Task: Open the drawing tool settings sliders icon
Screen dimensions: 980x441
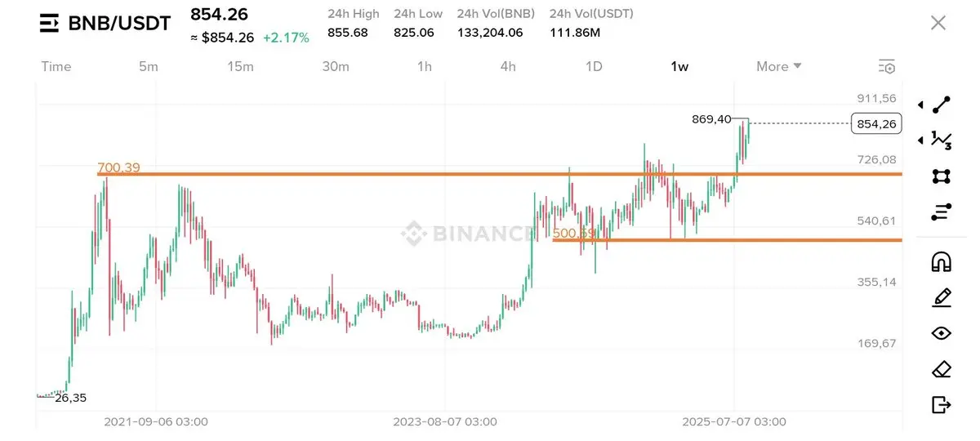Action: point(942,212)
